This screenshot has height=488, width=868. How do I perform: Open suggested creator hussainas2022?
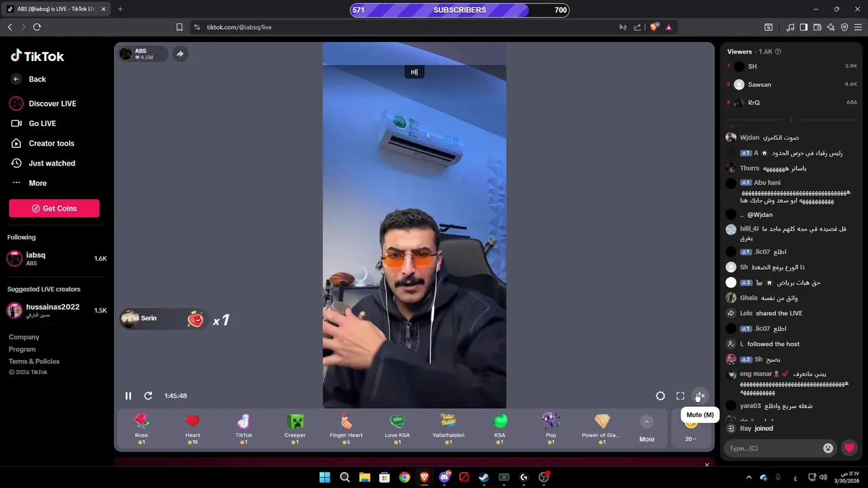[57, 310]
